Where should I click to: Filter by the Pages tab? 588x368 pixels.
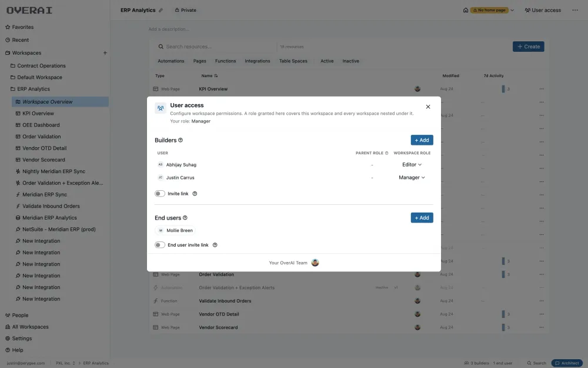[199, 61]
